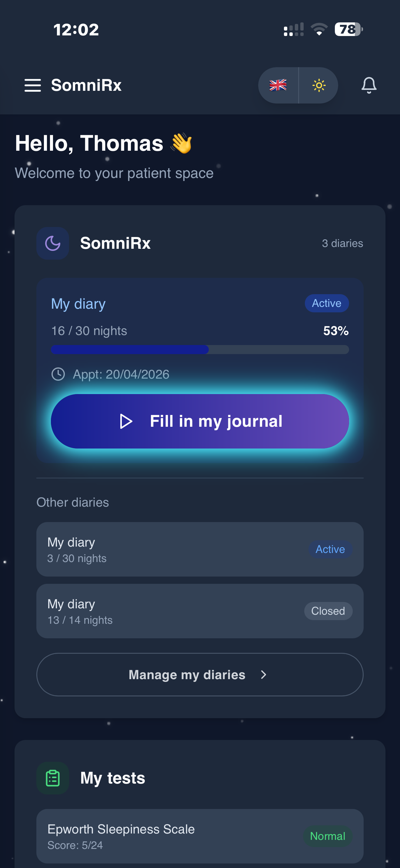Tap the purple moon SomniRx icon
The height and width of the screenshot is (868, 400).
tap(53, 243)
